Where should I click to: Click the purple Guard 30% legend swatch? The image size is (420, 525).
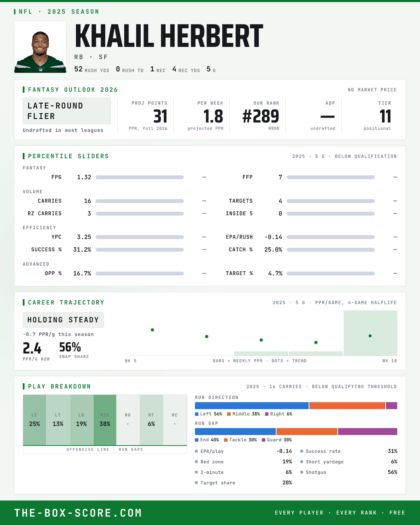tap(264, 440)
